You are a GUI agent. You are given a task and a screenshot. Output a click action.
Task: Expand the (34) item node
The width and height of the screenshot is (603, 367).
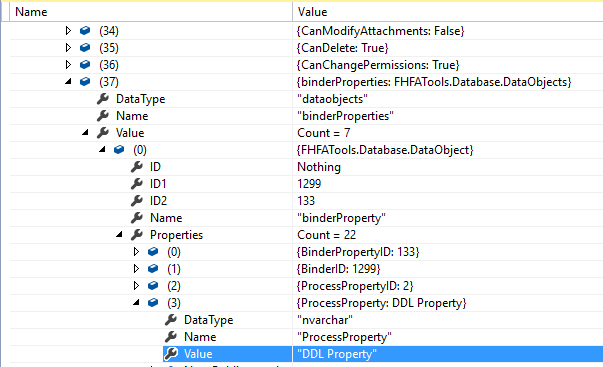tap(68, 30)
